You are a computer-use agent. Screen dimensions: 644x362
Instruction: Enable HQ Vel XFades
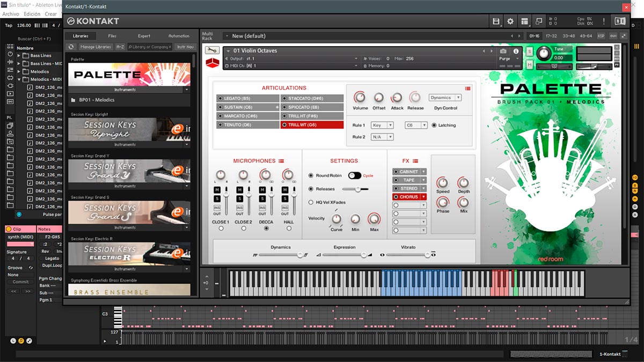click(311, 202)
